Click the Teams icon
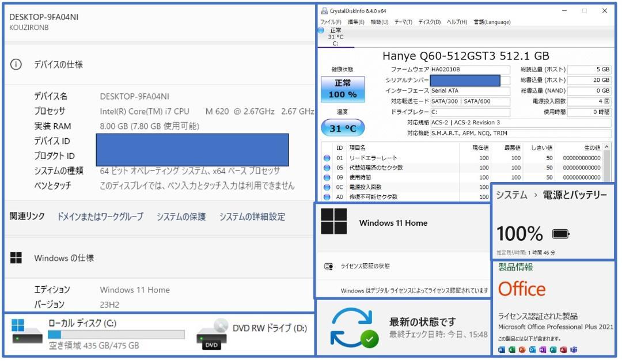This screenshot has height=364, width=622. (x=573, y=350)
